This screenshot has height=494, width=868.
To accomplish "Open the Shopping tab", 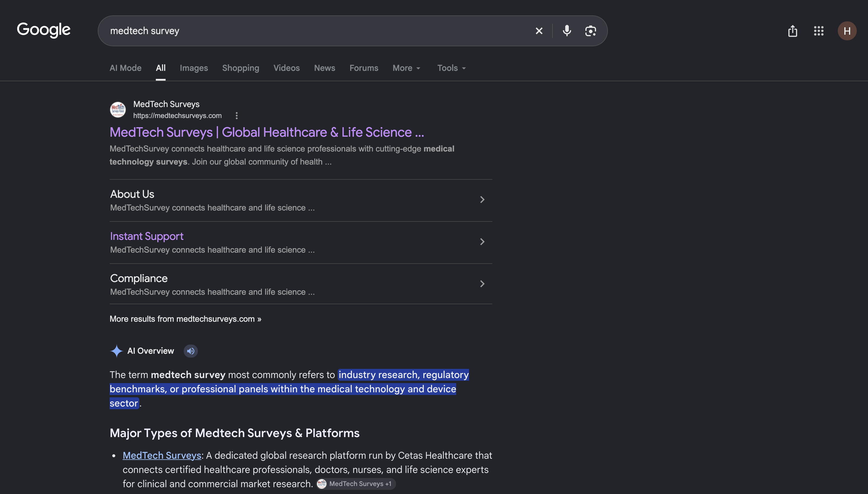I will 241,68.
